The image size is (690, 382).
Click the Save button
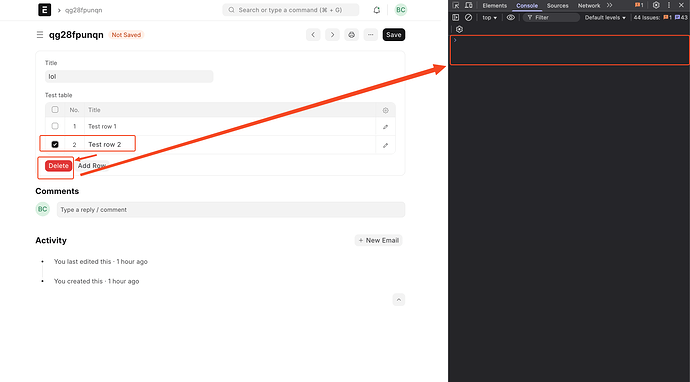(x=394, y=35)
